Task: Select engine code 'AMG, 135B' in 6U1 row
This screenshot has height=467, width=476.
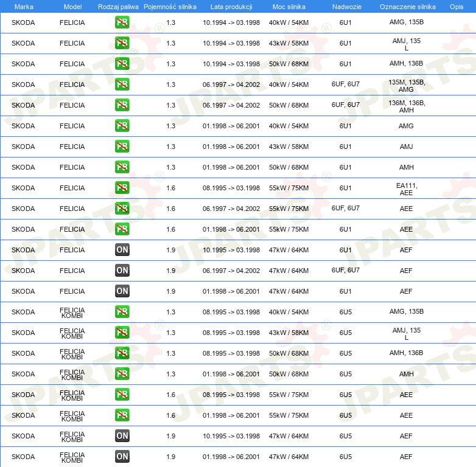Action: 407,22
